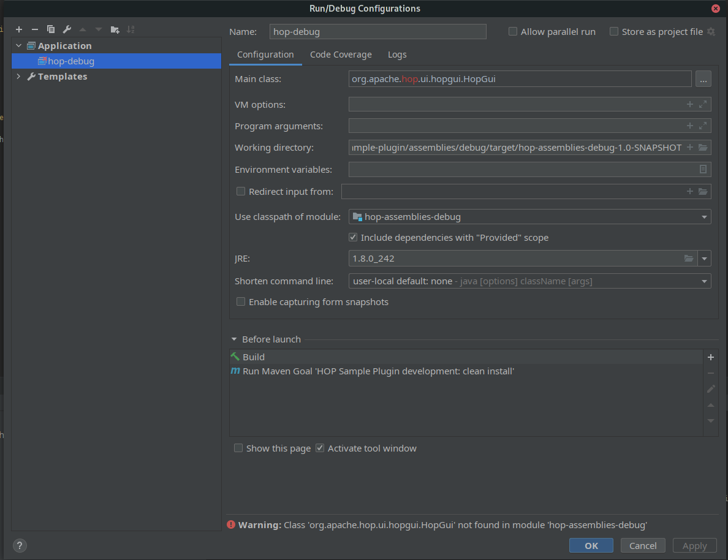Uncheck Include dependencies with Provided scope

pos(353,236)
